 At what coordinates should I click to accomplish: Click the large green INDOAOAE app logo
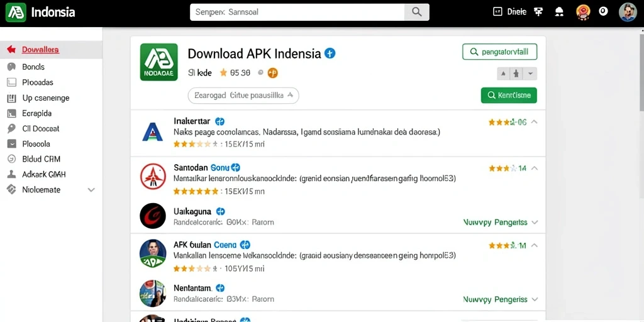coord(159,62)
